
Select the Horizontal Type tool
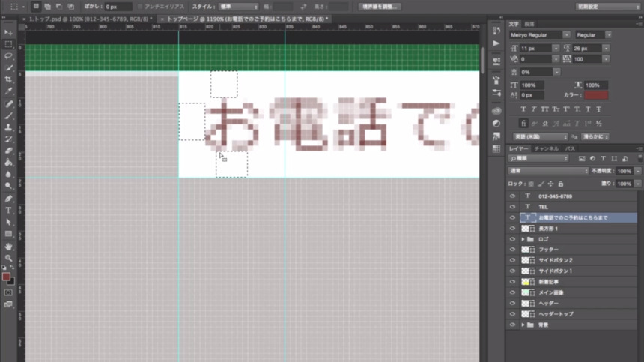(8, 211)
